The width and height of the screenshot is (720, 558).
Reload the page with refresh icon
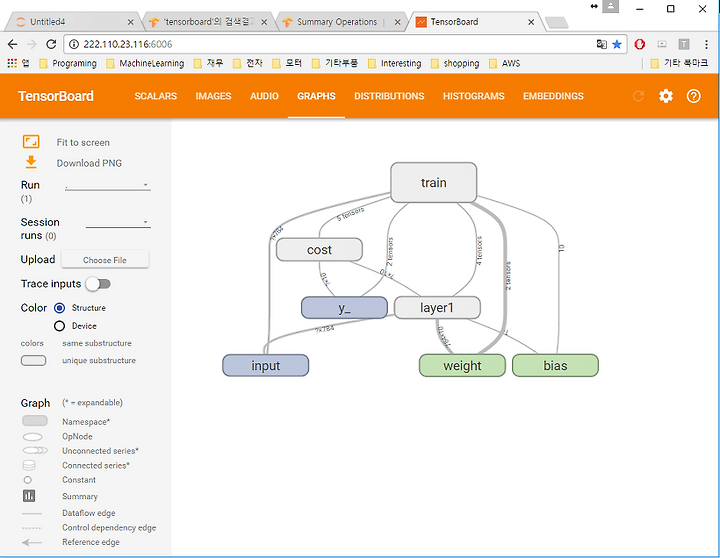click(x=51, y=44)
